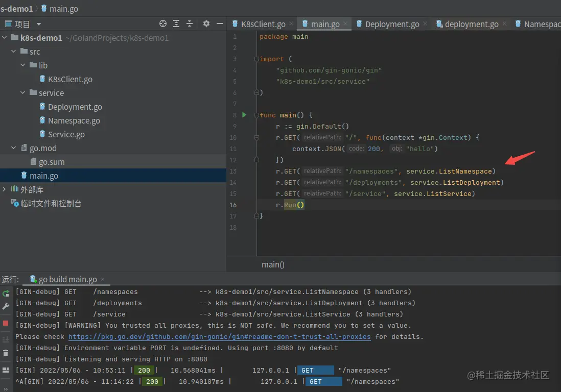This screenshot has width=561, height=392.
Task: Fold the anonymous func at line 10
Action: (256, 138)
